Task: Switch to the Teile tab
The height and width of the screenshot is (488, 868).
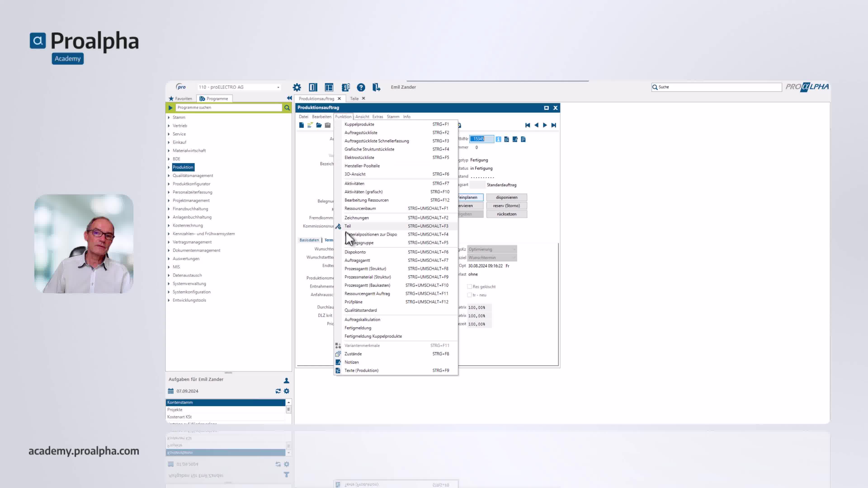Action: 354,99
